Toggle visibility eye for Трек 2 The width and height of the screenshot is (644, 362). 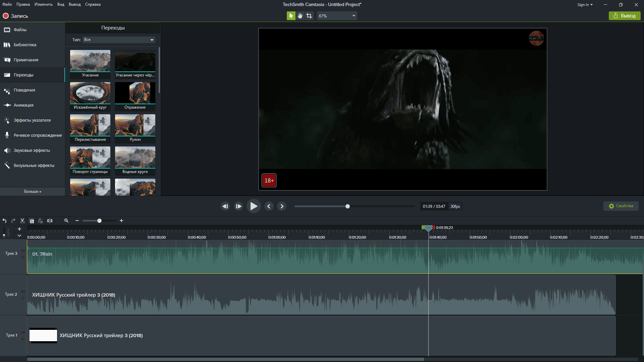pos(23,291)
